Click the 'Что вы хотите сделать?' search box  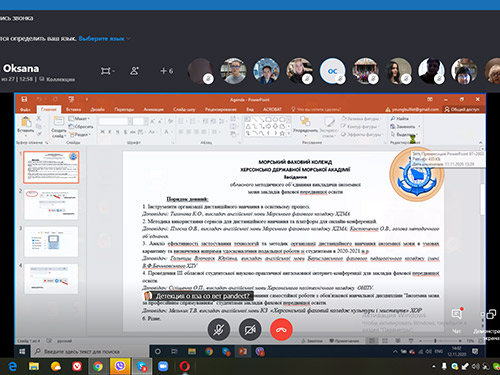[x=316, y=109]
